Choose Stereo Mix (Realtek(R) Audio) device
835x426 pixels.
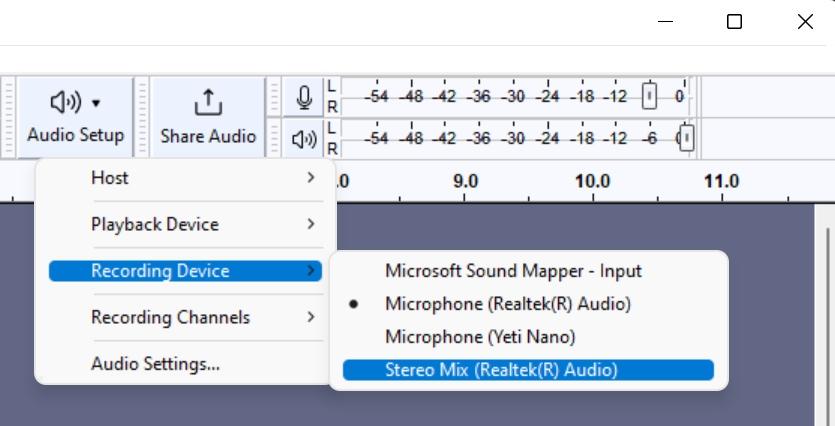(x=529, y=370)
